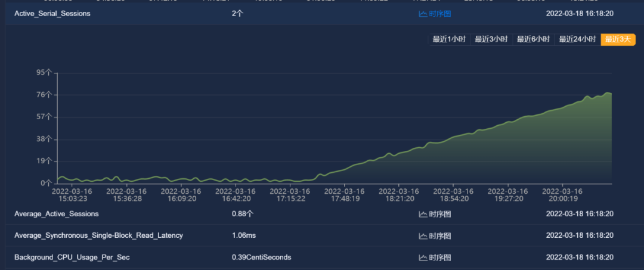Click chart icon in Average_Synchronous_Single-Block_Read_Latency row
The width and height of the screenshot is (644, 270).
[423, 235]
